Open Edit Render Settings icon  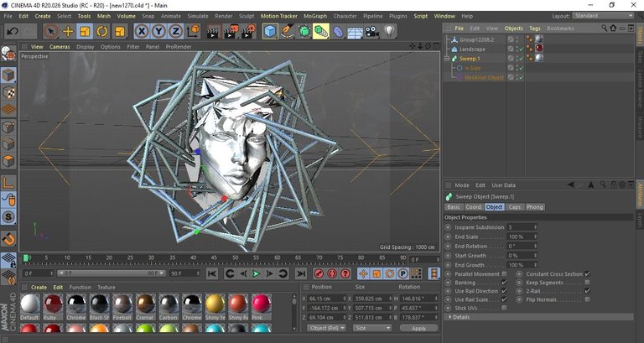point(248,32)
